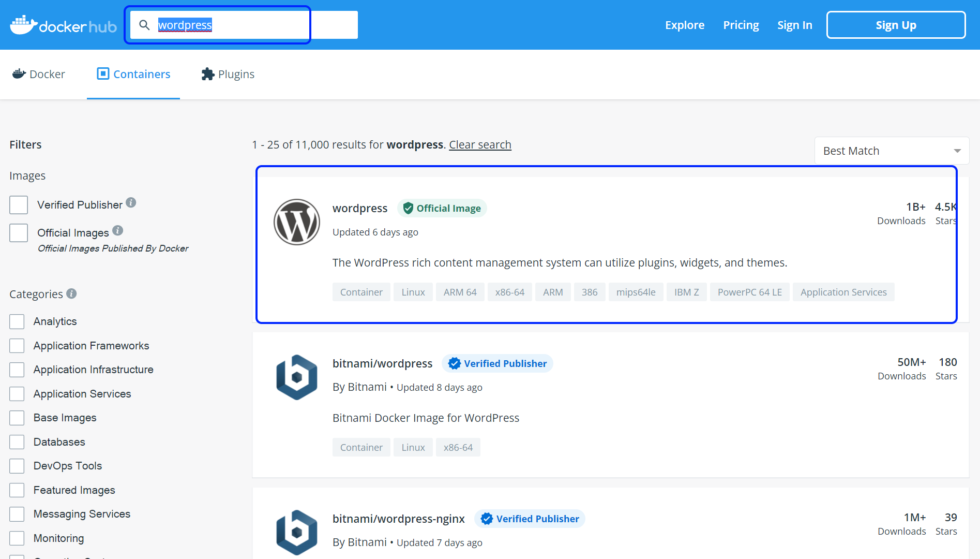Click the Verified Publisher info icon
Screen dimensions: 980x559
pyautogui.click(x=131, y=203)
